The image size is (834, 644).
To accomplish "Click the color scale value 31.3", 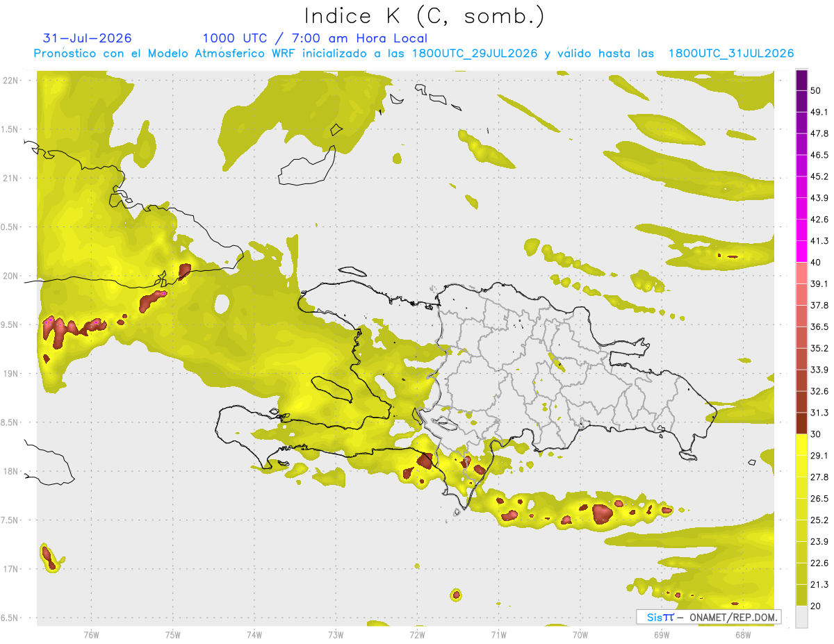I will click(819, 413).
